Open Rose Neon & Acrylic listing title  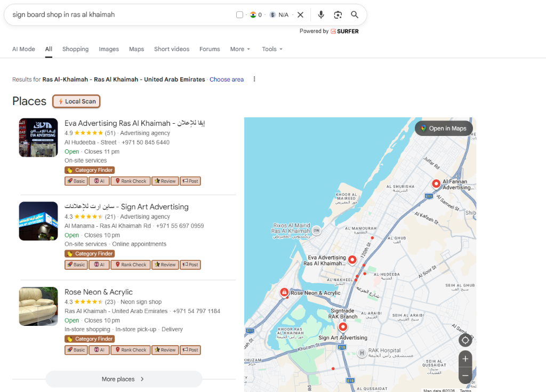[99, 292]
